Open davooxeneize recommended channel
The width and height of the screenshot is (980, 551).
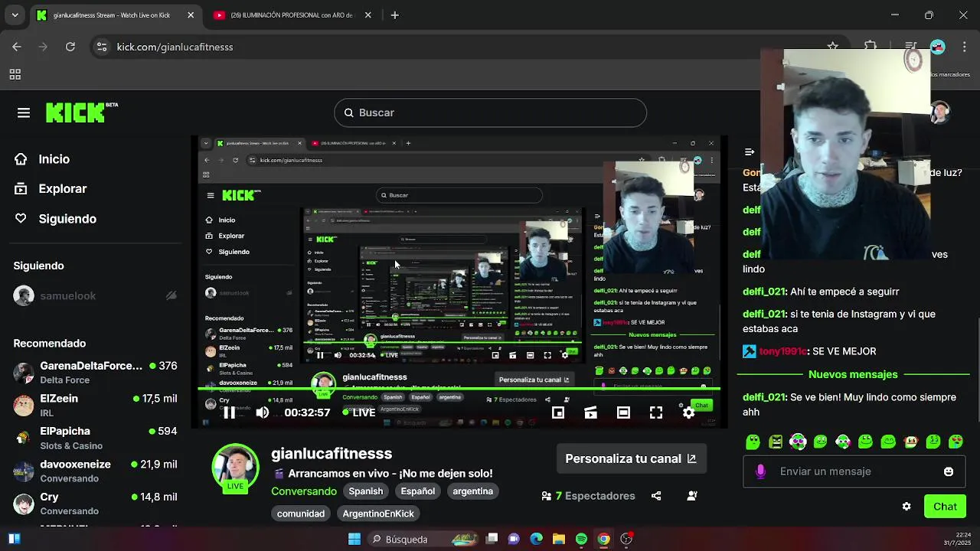[x=96, y=471]
